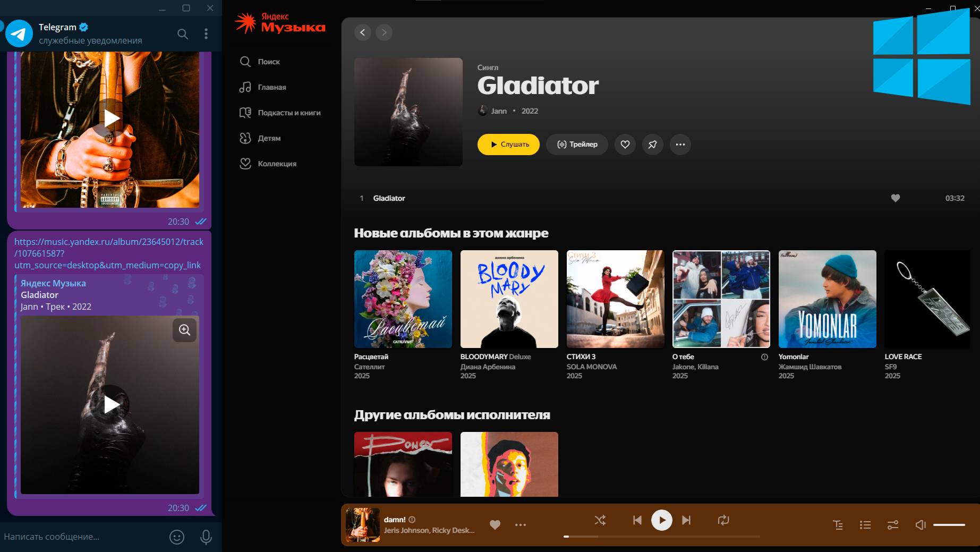Open artist SOLA MONOVA link

pos(592,367)
